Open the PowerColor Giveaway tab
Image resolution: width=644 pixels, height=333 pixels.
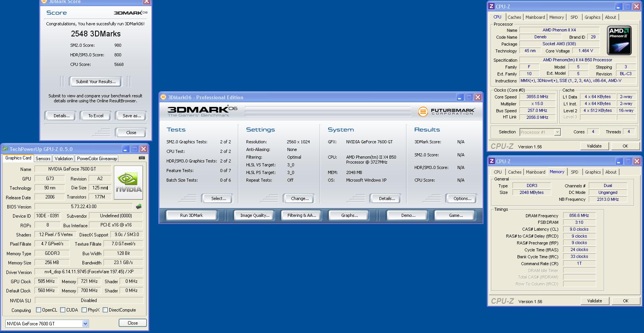(97, 159)
